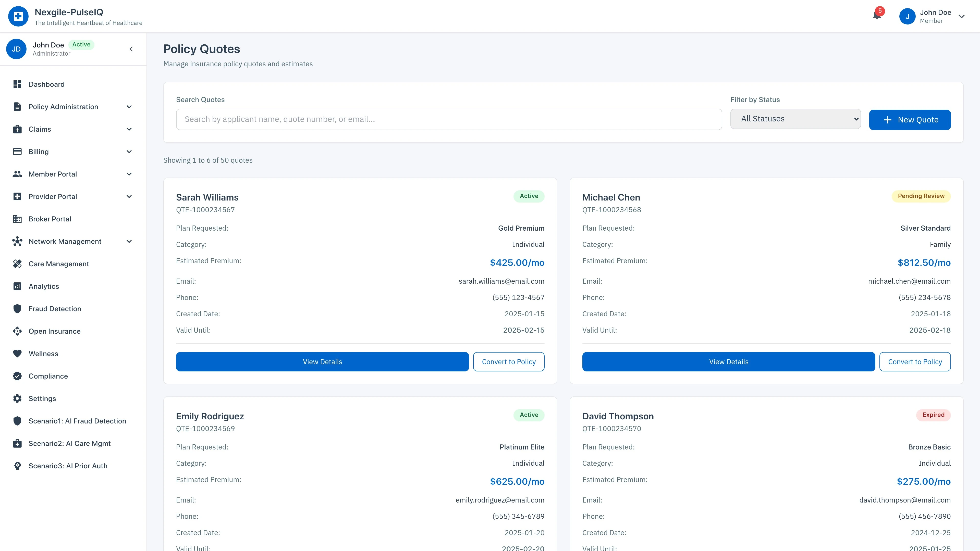Convert Sarah Williams quote to policy
Viewport: 980px width, 551px height.
[x=508, y=362]
